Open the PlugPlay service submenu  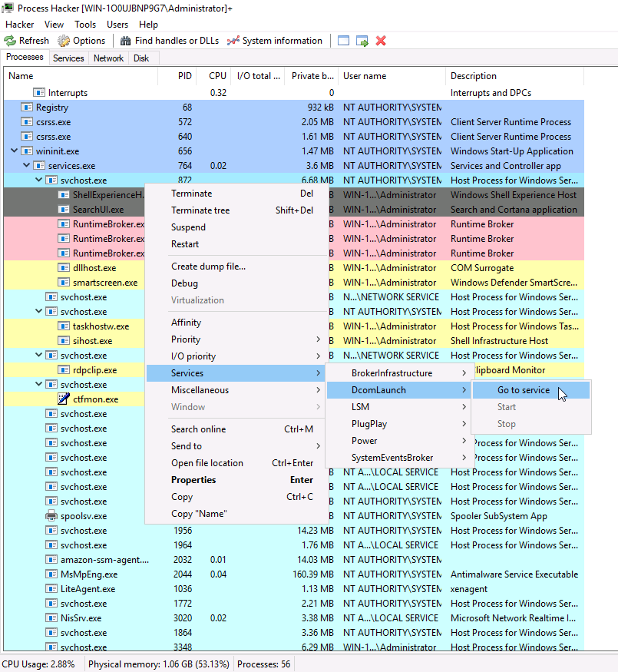(x=399, y=424)
